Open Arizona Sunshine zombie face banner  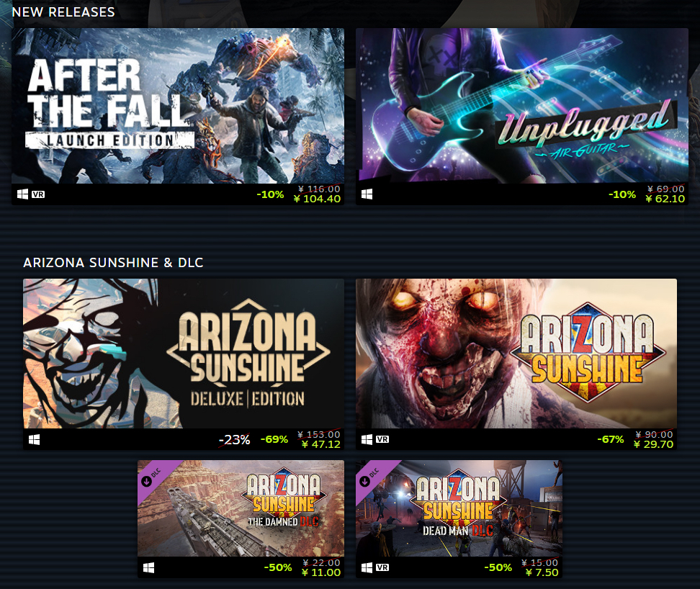coord(516,354)
